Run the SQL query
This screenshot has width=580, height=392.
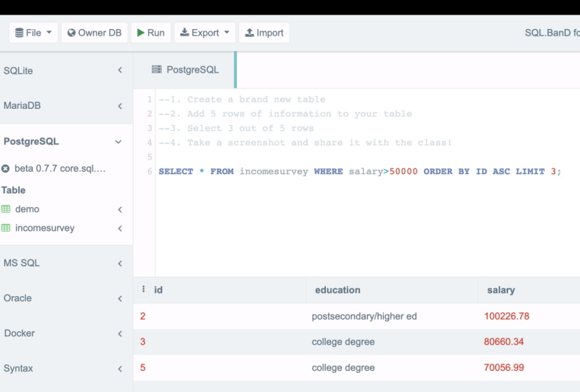point(151,33)
